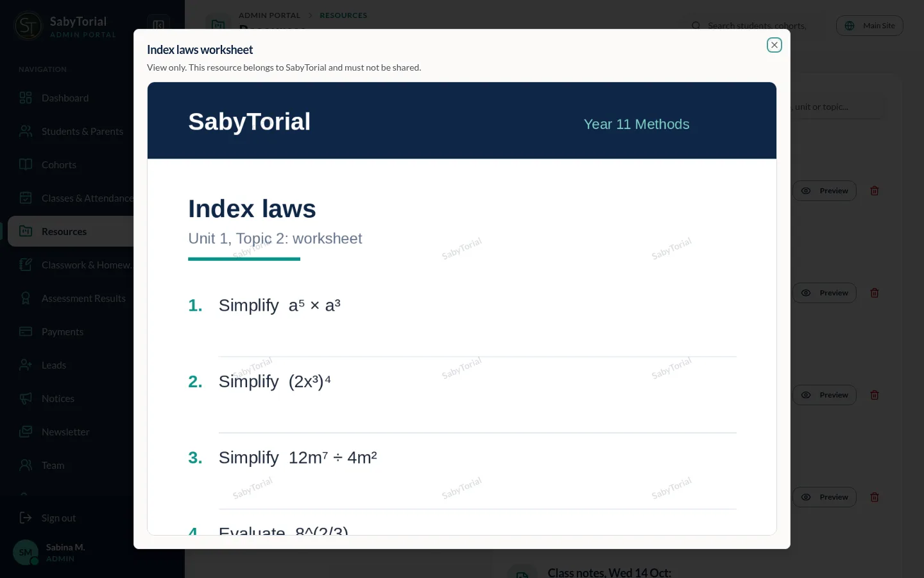Click the ADMIN PORTAL breadcrumb

click(269, 15)
